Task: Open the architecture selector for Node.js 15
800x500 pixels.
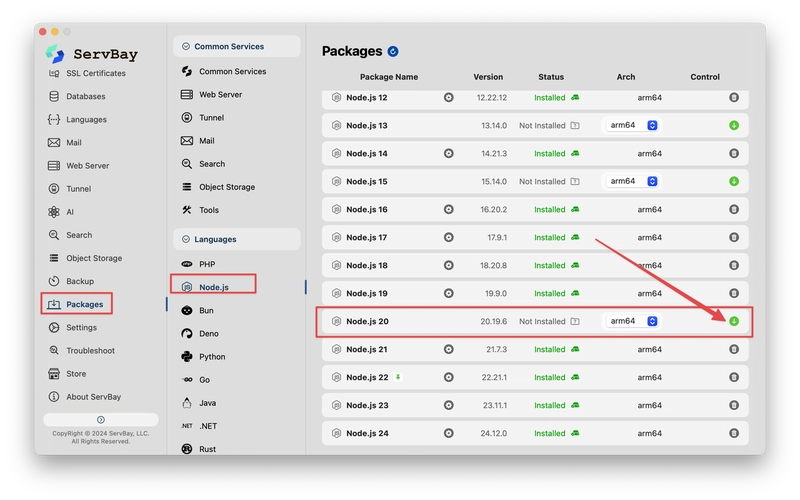Action: click(x=631, y=181)
